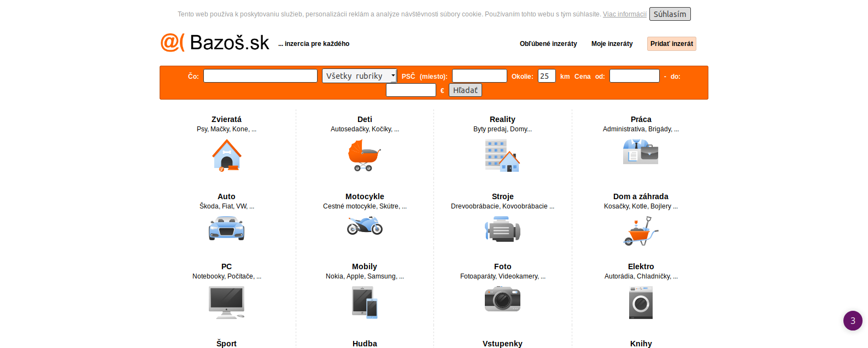Click the 'Notebooky, Počítače, ...' subtext
Image resolution: width=868 pixels, height=348 pixels.
tap(226, 276)
